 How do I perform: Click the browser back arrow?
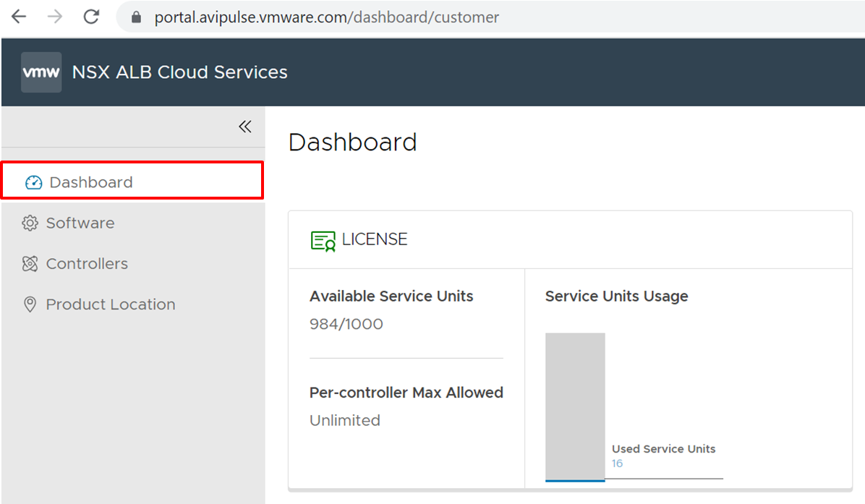18,17
